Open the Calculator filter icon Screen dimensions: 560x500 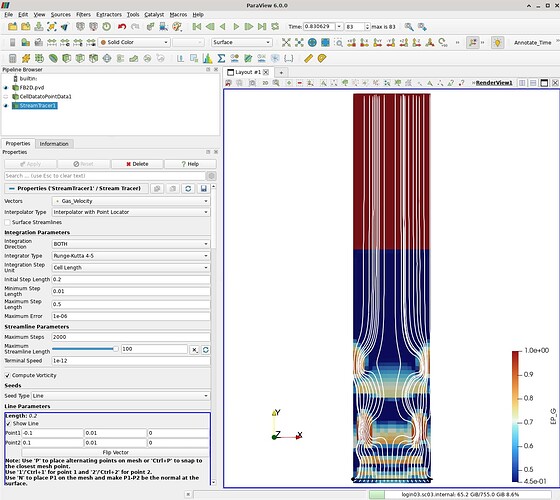(12, 58)
